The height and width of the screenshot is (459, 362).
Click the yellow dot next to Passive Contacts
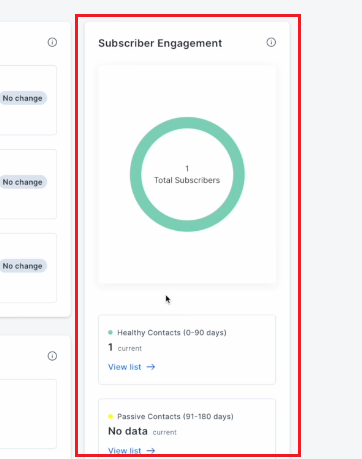point(110,416)
